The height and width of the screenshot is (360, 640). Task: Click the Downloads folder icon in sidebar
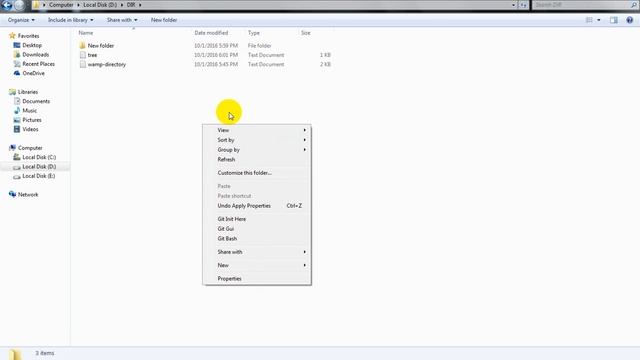(17, 55)
